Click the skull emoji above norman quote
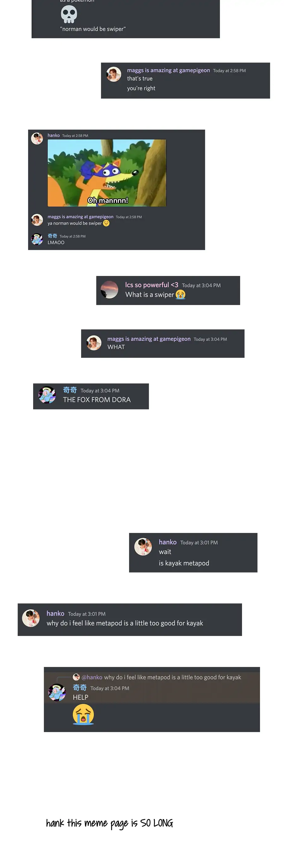Screen dimensions: 284x868 coord(69,14)
